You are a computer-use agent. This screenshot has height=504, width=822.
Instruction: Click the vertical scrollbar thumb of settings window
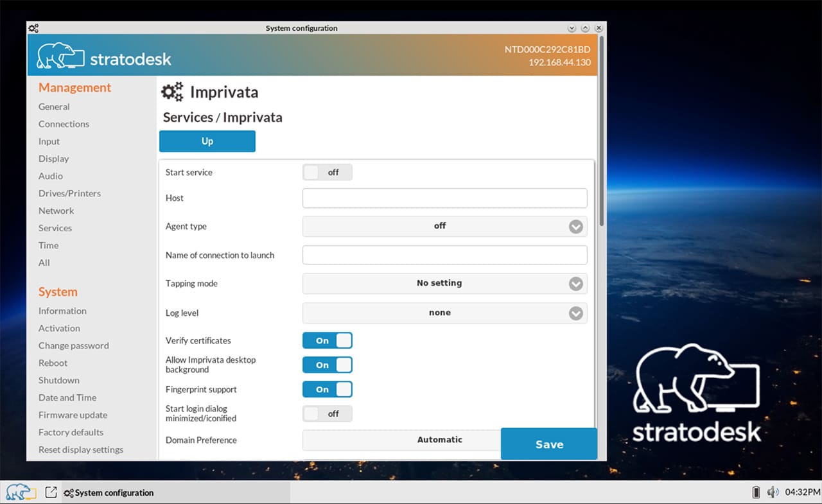point(602,131)
